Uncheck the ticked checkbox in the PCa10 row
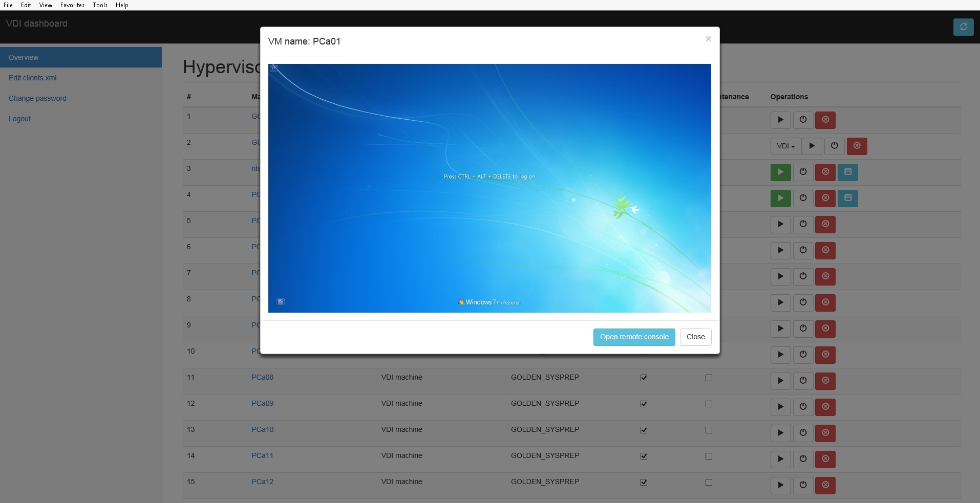Image resolution: width=980 pixels, height=503 pixels. pyautogui.click(x=644, y=430)
